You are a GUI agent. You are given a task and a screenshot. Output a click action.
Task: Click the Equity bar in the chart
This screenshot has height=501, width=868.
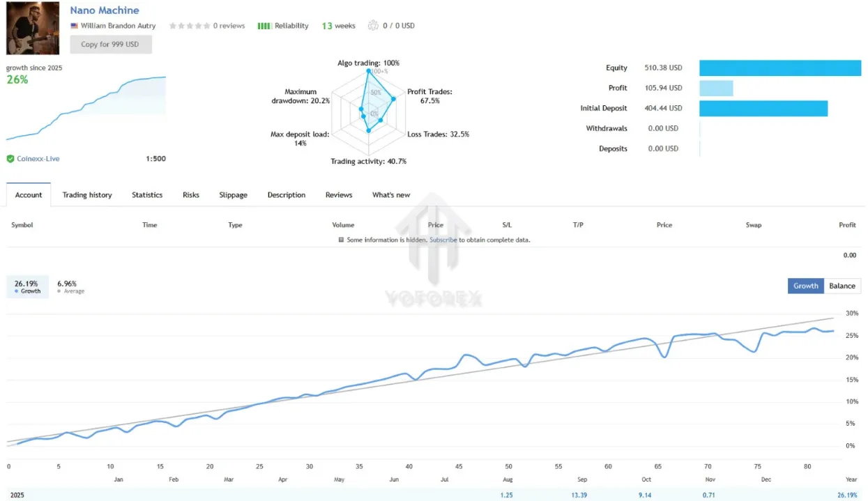[780, 68]
